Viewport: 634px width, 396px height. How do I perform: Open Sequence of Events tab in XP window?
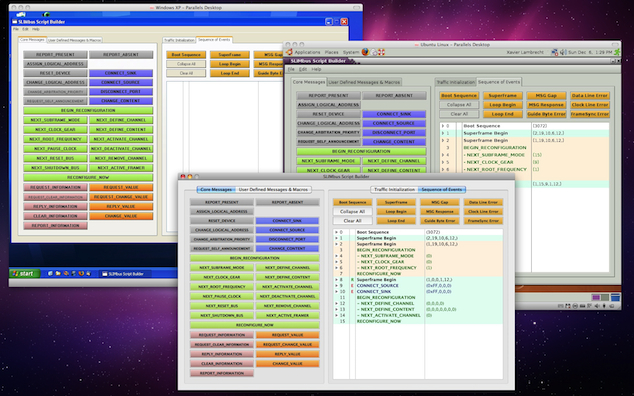214,40
